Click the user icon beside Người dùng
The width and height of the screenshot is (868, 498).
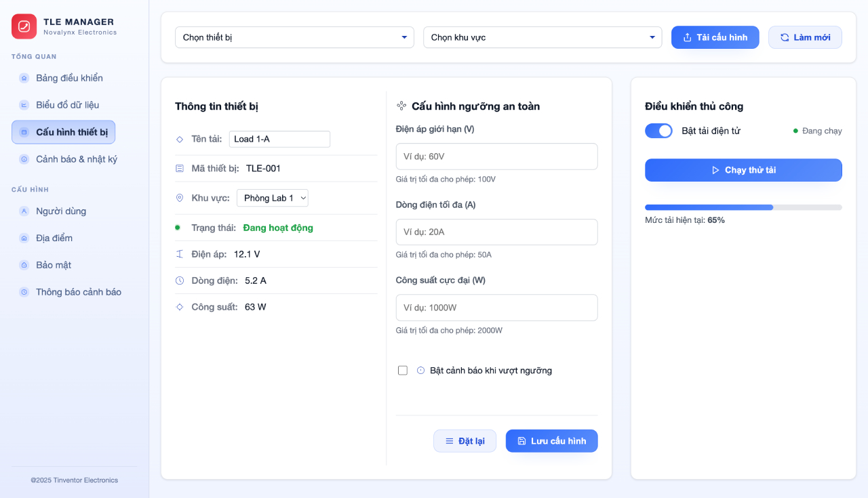tap(24, 211)
